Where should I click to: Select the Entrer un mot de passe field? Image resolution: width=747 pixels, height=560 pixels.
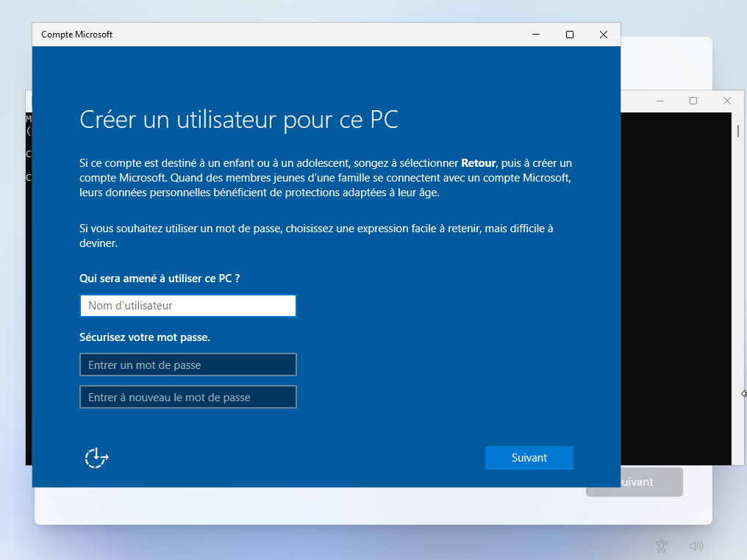[x=187, y=365]
